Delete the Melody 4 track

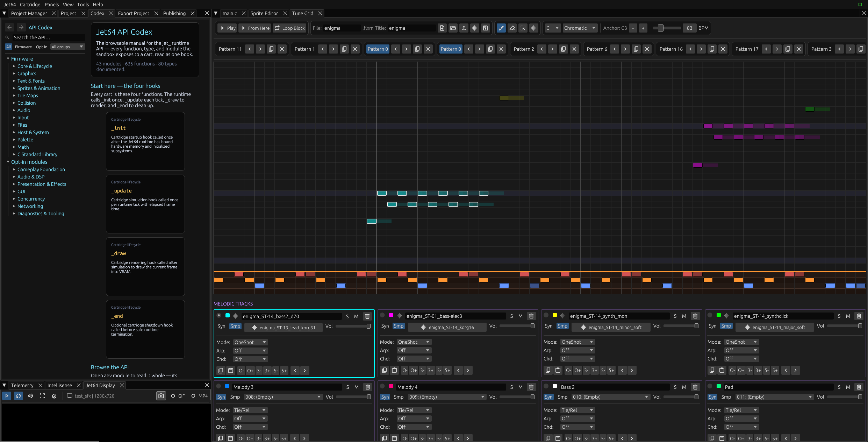click(531, 387)
